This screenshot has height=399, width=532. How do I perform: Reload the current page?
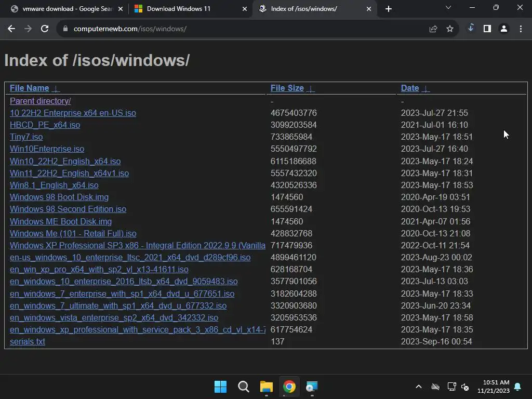(45, 29)
